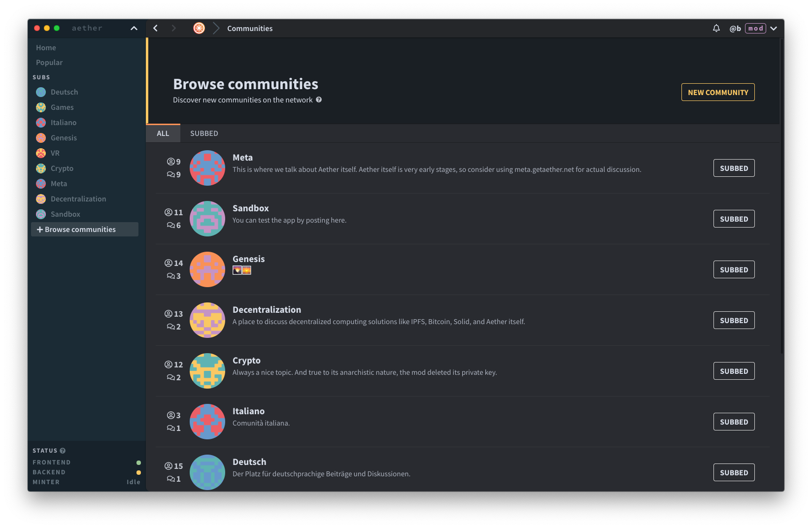
Task: Open the Genesis community title in list
Action: pyautogui.click(x=248, y=259)
